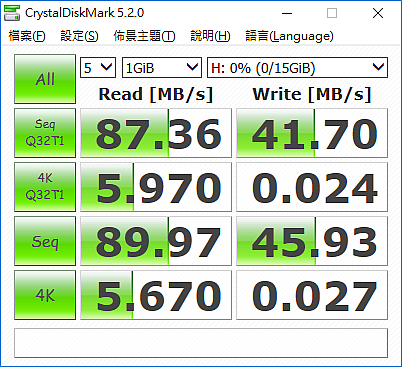Close the CrystalDiskMark window

378,13
